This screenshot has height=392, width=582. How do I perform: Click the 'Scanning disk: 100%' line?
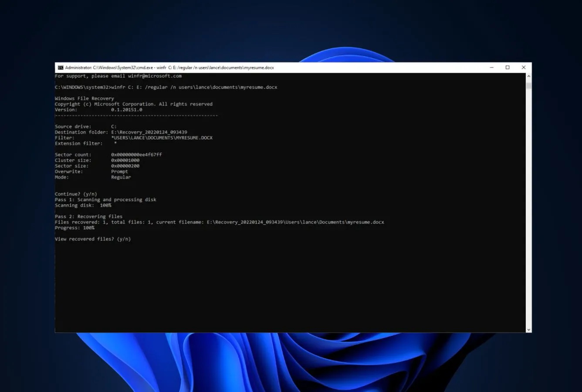(83, 206)
